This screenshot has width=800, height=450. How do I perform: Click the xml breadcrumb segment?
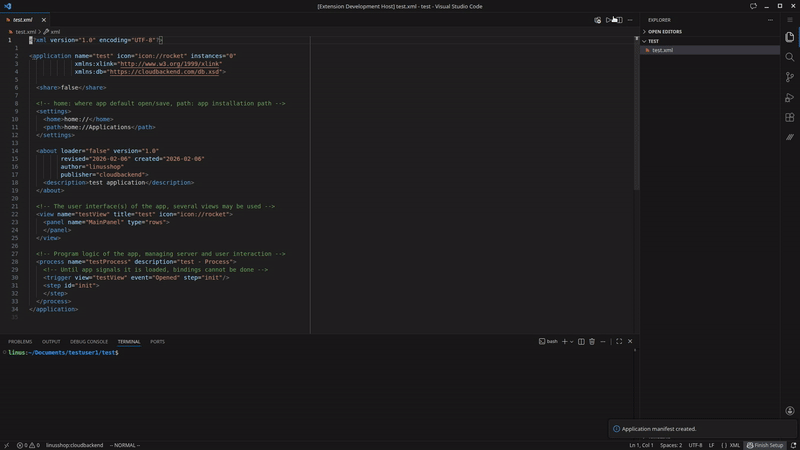tap(55, 32)
